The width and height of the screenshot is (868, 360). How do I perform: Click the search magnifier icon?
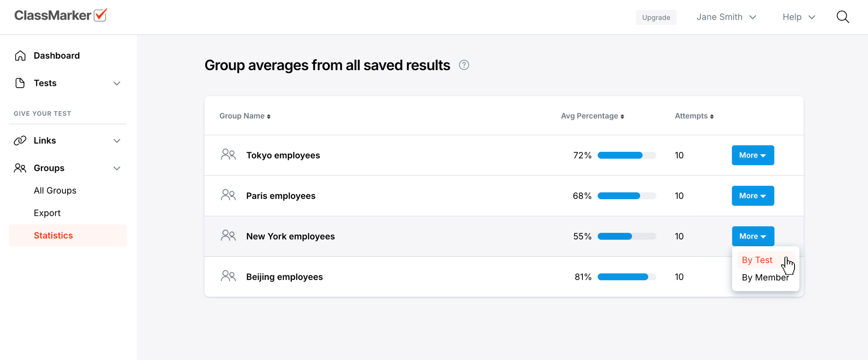[843, 17]
